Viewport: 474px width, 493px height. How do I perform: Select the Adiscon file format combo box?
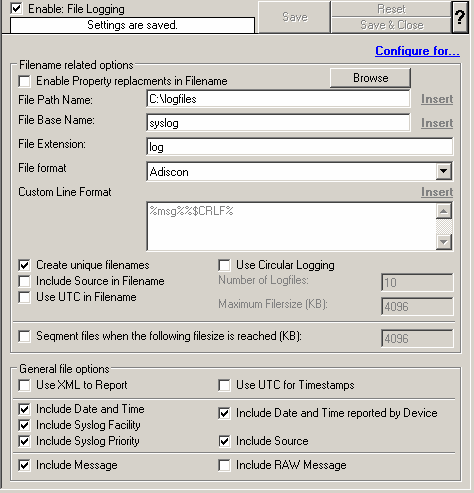300,172
